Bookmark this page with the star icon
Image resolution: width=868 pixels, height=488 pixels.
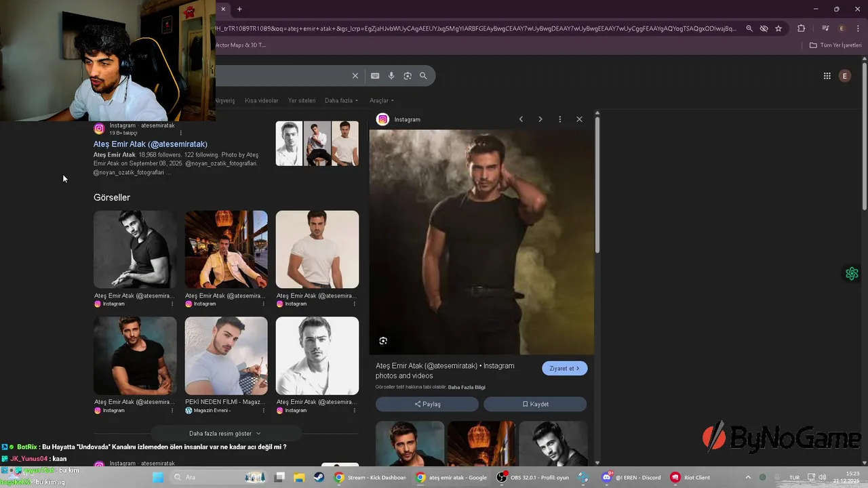click(778, 28)
